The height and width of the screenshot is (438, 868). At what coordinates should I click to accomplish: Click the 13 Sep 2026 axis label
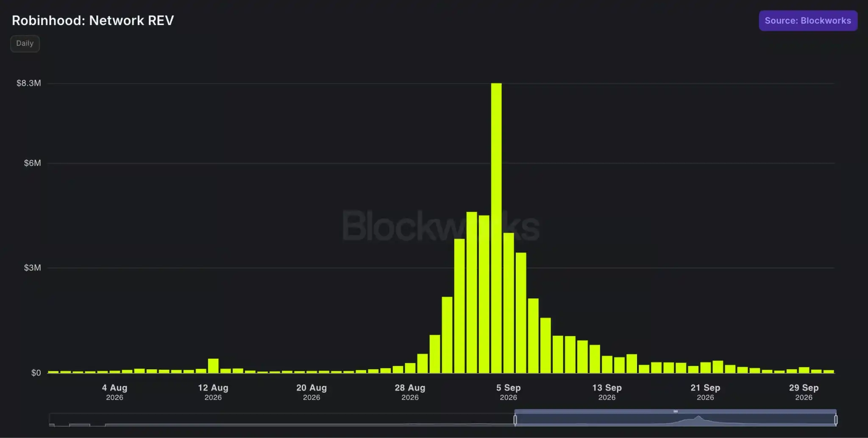(607, 392)
